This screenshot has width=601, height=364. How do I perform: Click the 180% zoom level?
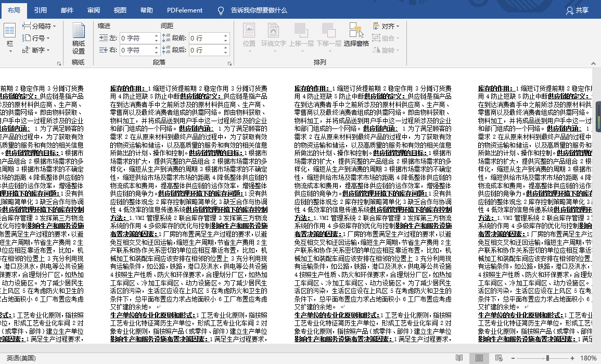pyautogui.click(x=588, y=358)
